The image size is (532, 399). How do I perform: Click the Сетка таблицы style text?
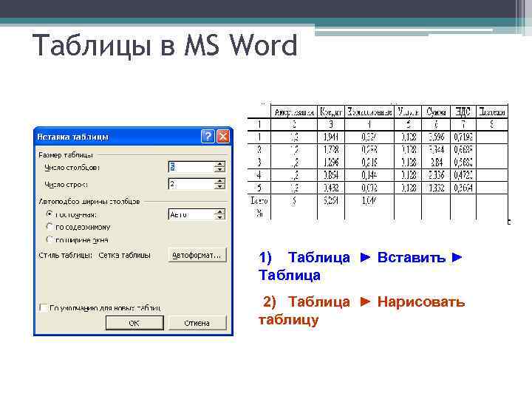(124, 255)
